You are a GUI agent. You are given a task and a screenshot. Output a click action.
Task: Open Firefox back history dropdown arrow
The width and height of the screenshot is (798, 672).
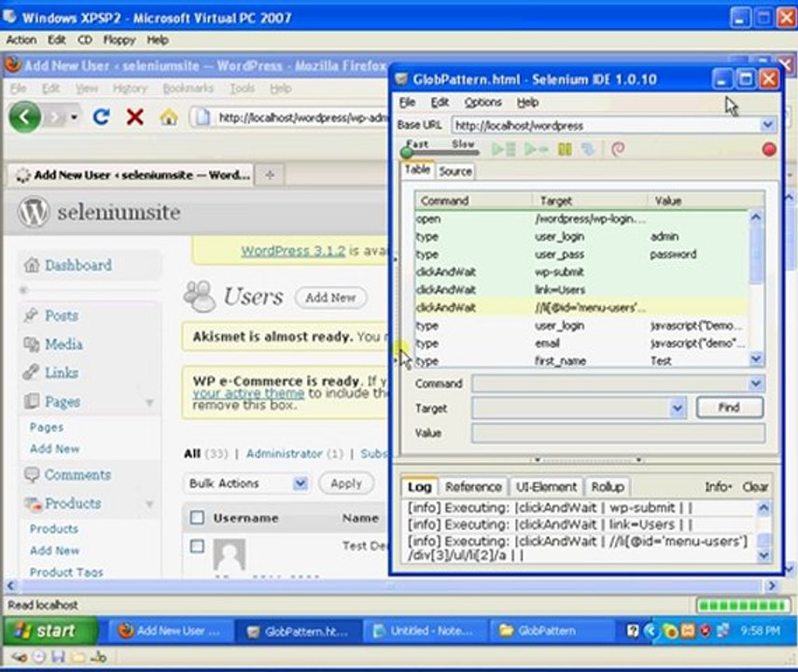[x=75, y=117]
